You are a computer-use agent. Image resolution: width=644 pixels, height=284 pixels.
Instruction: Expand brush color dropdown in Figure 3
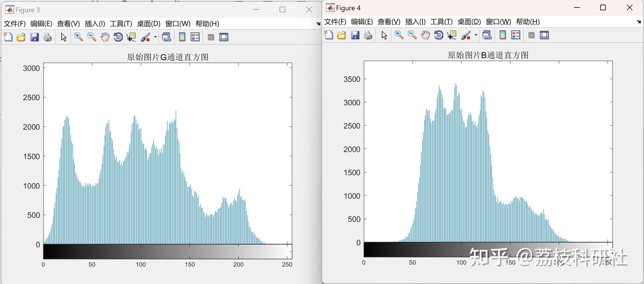(155, 37)
